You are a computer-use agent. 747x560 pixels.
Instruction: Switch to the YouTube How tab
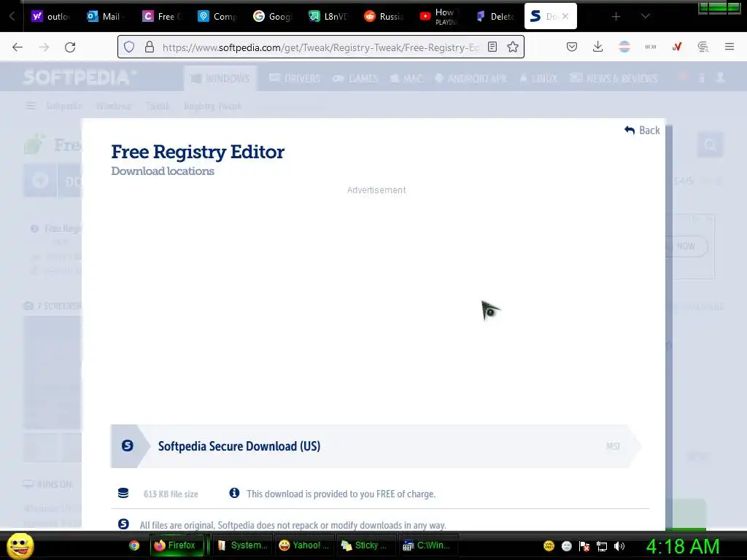(438, 16)
